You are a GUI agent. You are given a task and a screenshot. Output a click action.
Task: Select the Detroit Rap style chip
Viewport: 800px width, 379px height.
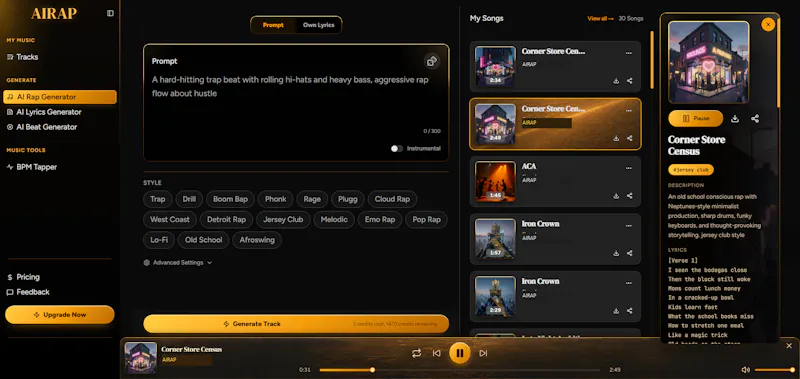tap(227, 219)
